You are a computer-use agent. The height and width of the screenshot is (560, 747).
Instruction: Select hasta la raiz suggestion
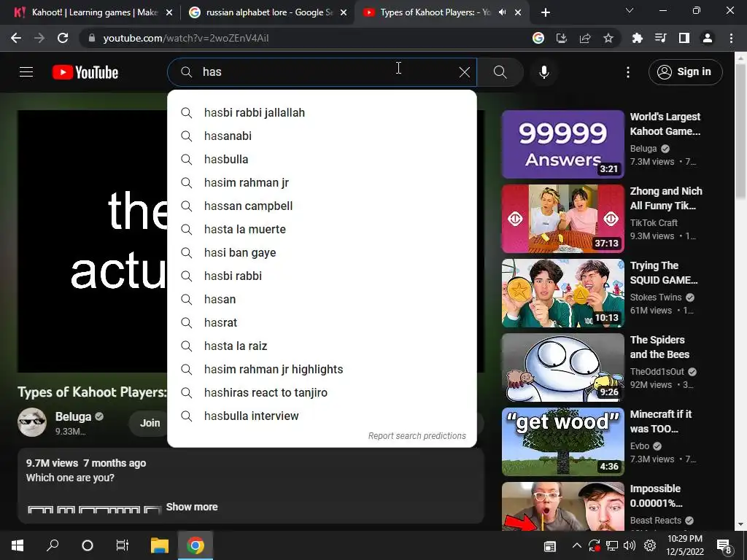click(322, 346)
